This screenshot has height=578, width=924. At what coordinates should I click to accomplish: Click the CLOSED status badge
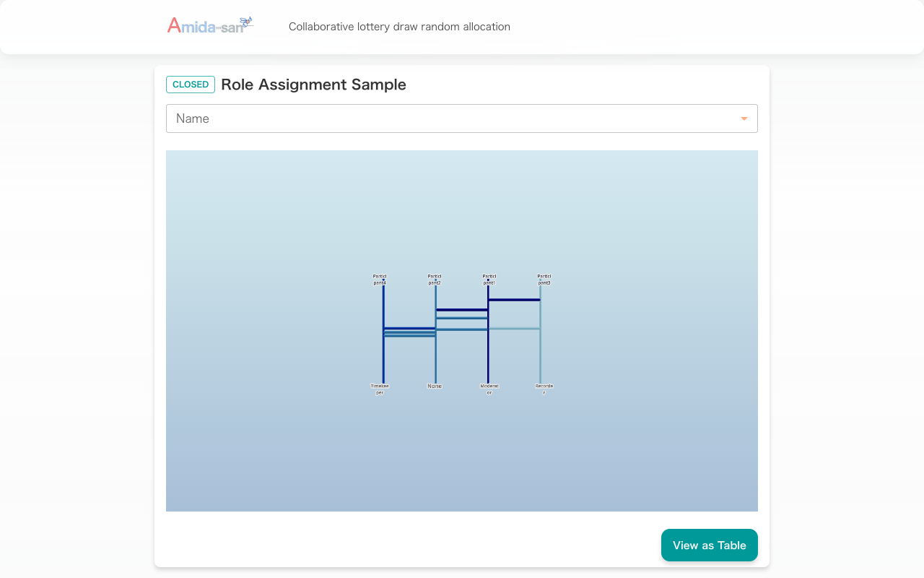[x=191, y=85]
